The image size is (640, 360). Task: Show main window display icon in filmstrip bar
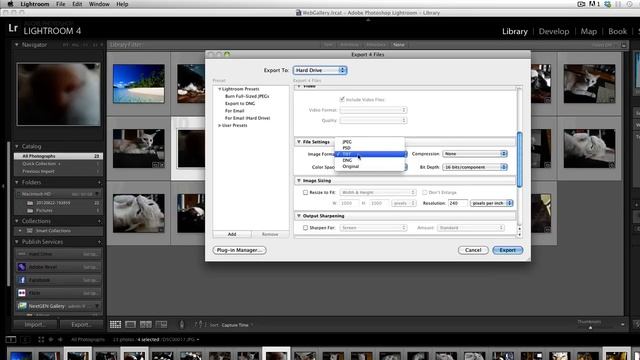point(11,340)
